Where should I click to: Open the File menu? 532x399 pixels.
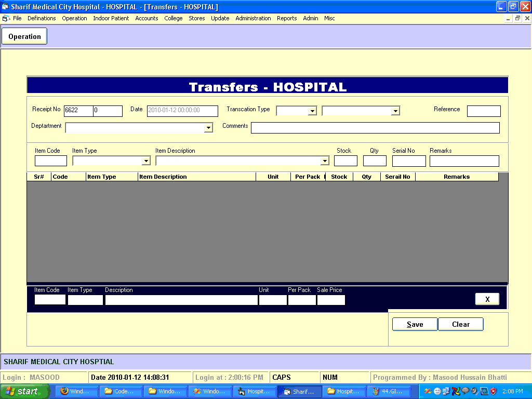(17, 18)
